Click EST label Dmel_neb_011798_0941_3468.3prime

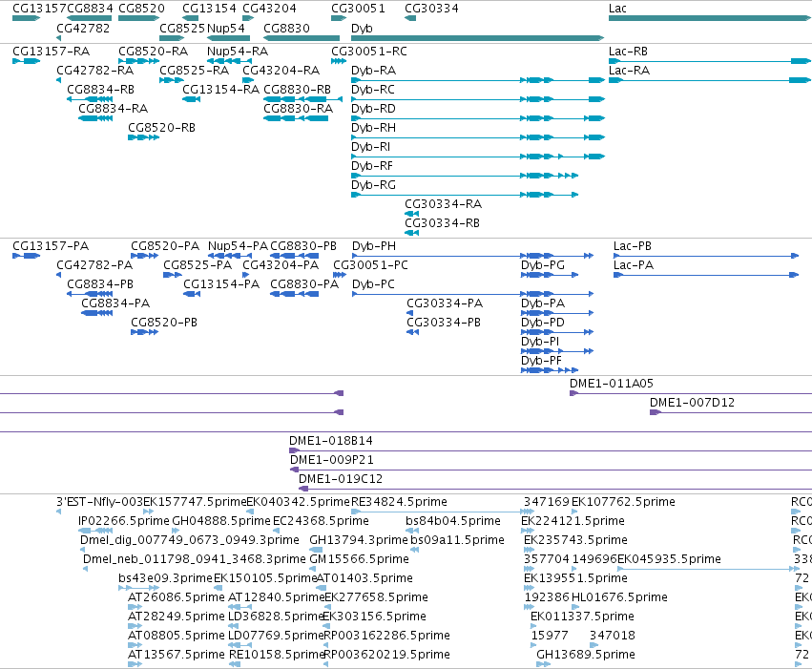[x=195, y=559]
